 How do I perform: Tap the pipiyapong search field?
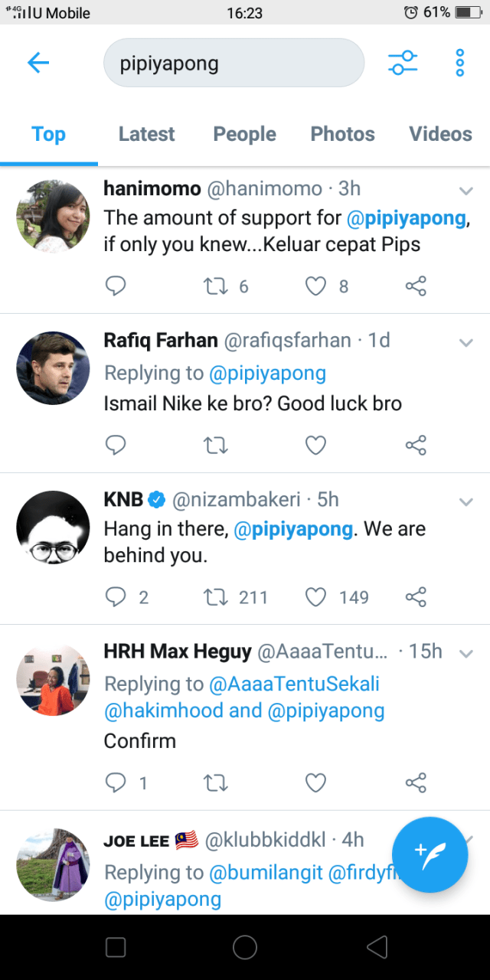pyautogui.click(x=234, y=63)
